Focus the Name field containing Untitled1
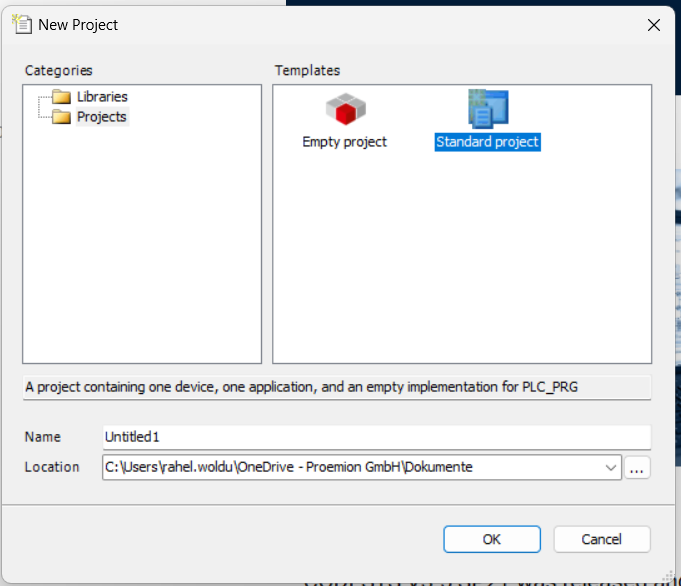 376,437
